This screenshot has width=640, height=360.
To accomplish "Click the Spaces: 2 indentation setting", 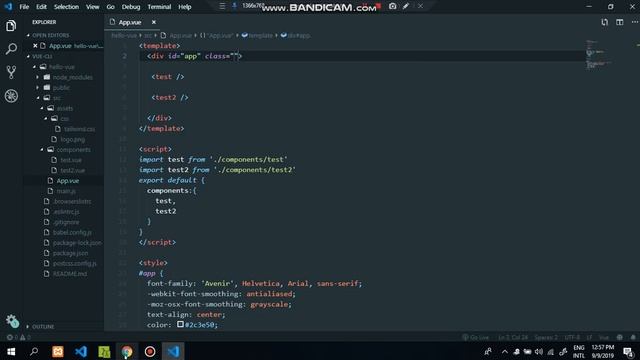I will point(546,337).
